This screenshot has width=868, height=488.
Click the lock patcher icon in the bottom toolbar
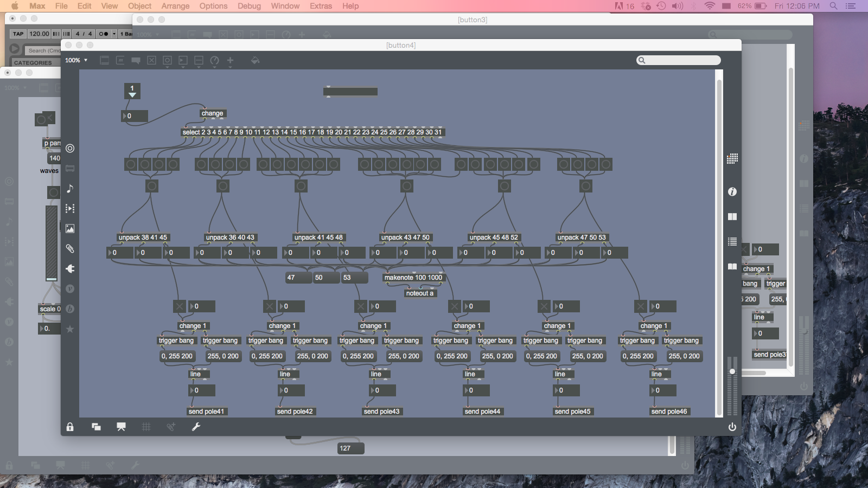coord(70,427)
